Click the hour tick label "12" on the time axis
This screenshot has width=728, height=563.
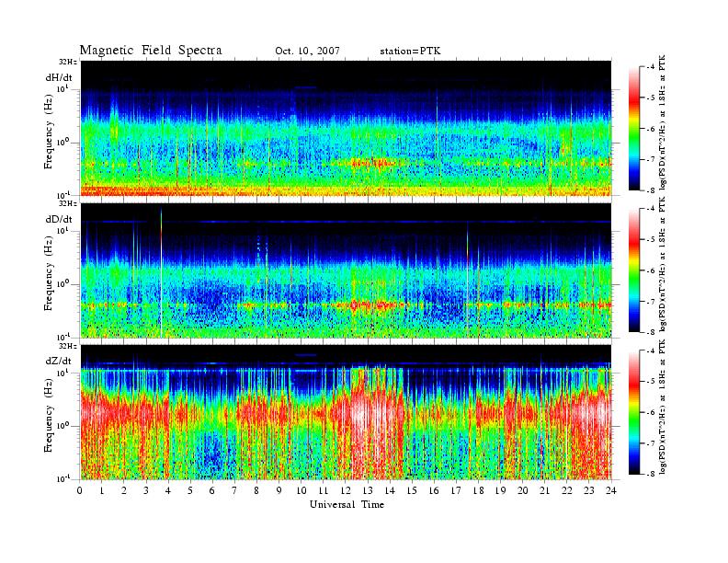[346, 490]
